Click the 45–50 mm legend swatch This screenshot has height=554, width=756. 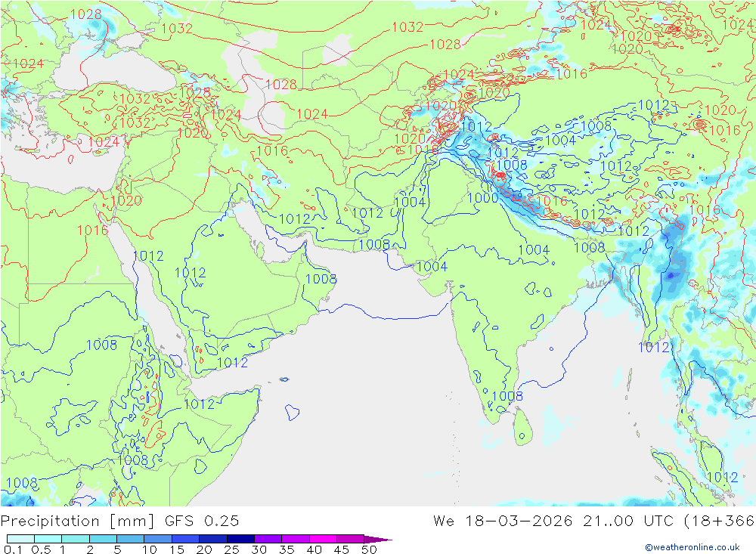click(x=351, y=539)
